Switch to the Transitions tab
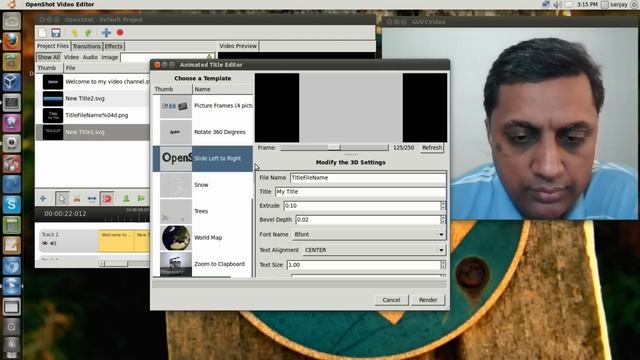 click(x=87, y=46)
